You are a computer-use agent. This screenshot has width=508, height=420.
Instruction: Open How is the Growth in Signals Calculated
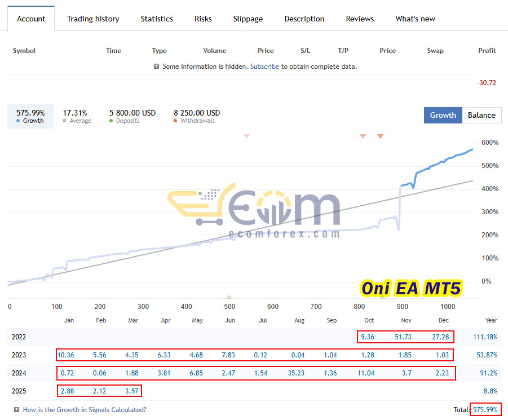tap(85, 410)
